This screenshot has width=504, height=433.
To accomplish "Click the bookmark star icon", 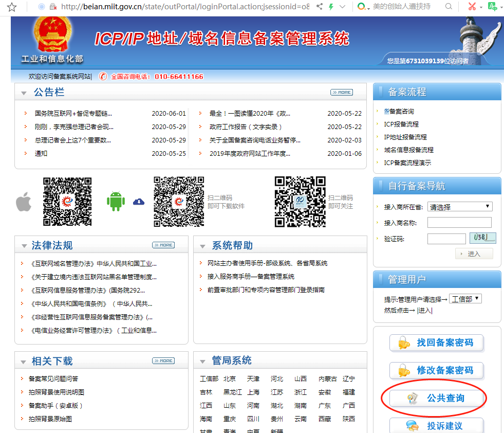I will [12, 7].
